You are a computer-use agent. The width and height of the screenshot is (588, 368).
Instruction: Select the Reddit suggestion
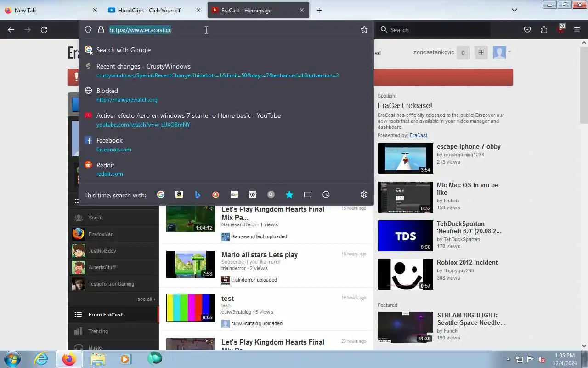(x=226, y=169)
